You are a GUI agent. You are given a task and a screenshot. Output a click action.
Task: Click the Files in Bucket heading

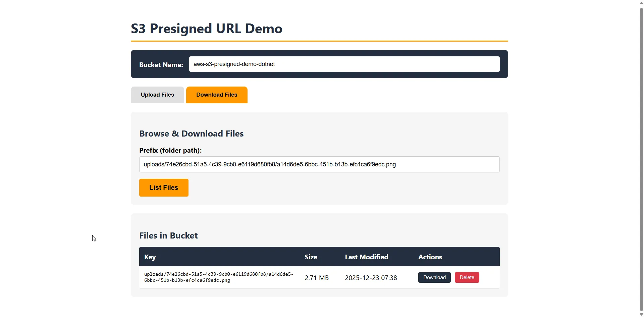168,235
